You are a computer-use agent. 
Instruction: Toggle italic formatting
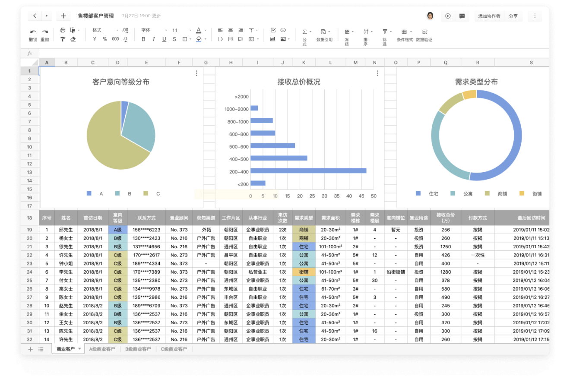pyautogui.click(x=154, y=39)
